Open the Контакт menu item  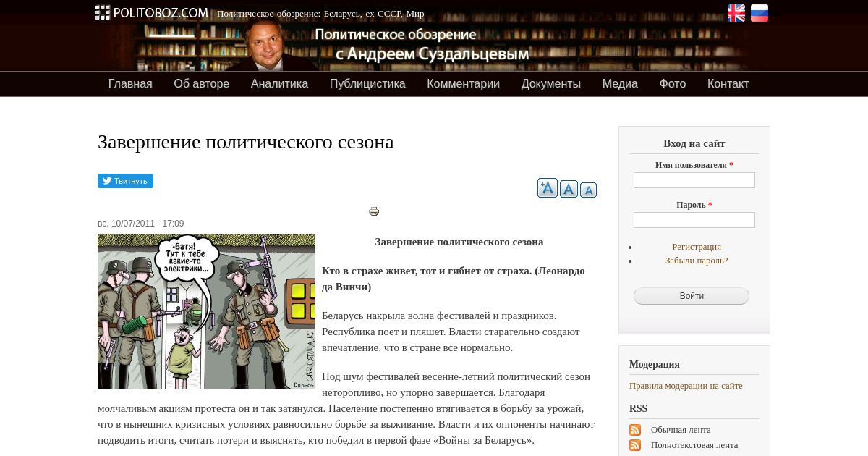tap(728, 84)
